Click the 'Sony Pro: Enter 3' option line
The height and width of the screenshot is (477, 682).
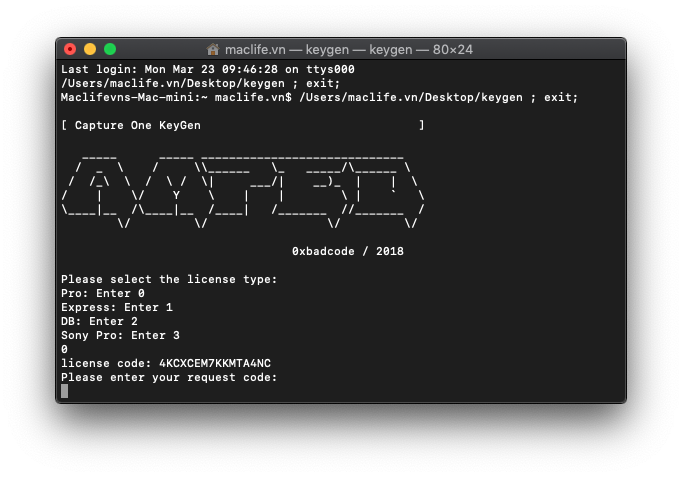(x=120, y=335)
